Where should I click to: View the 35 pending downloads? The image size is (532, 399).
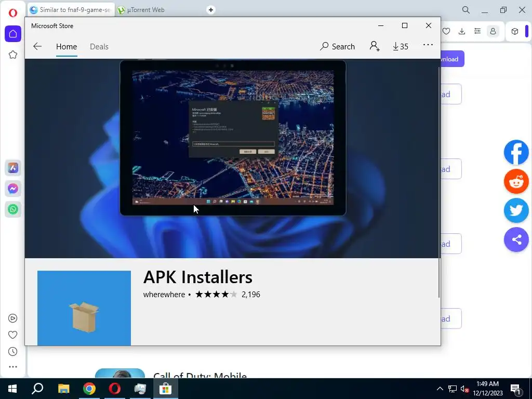401,46
